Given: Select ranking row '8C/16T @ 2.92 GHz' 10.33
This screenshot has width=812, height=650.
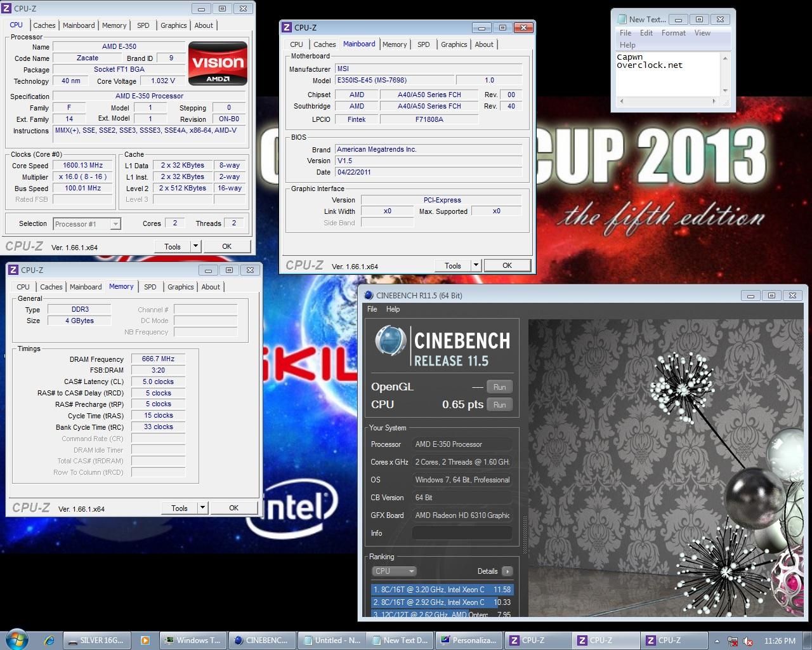Looking at the screenshot, I should (442, 602).
